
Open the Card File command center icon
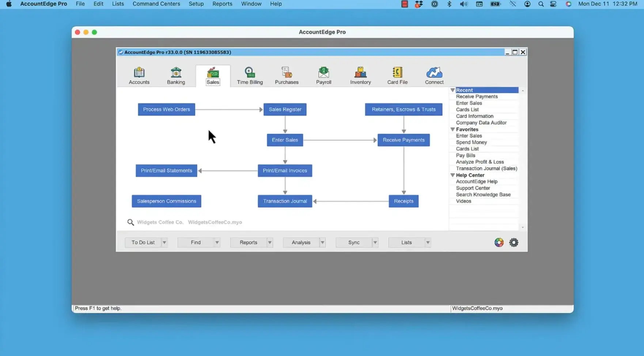397,72
